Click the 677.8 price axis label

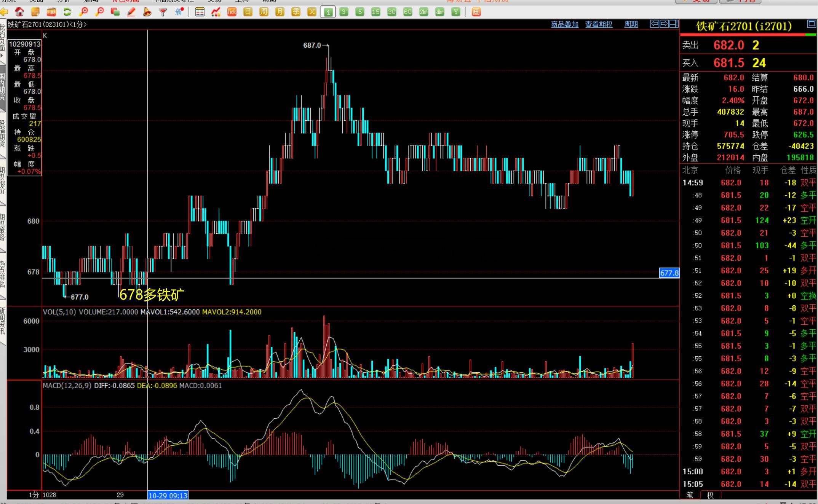pyautogui.click(x=669, y=273)
